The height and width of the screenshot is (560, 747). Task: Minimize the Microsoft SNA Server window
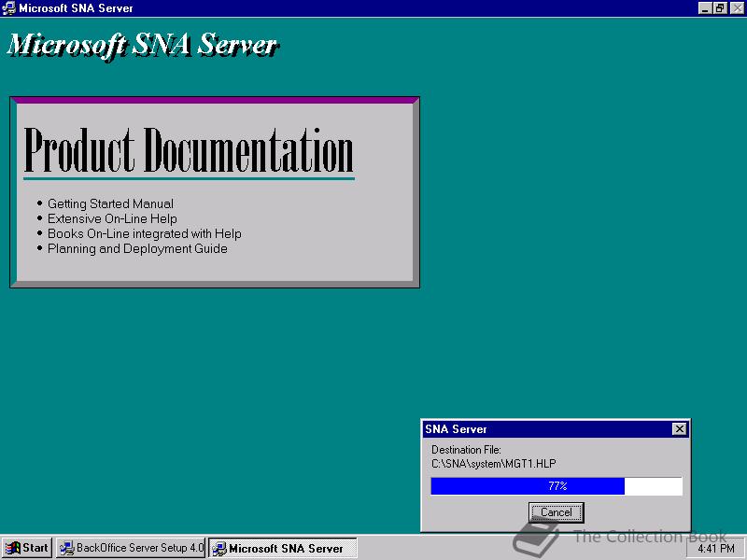705,8
